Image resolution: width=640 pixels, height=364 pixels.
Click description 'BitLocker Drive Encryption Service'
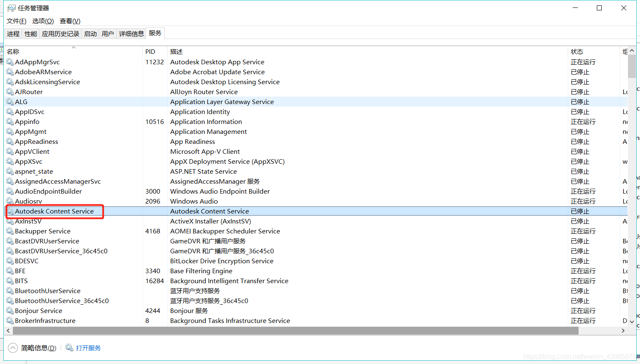click(222, 261)
